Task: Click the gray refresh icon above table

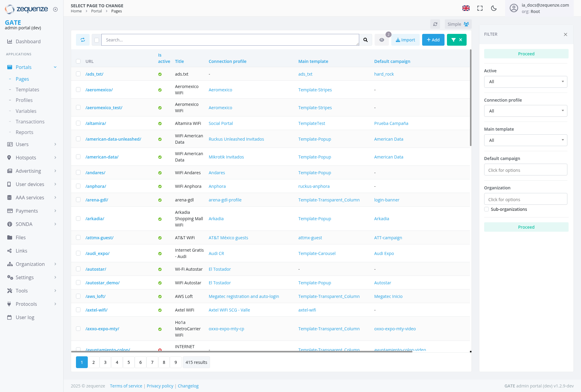Action: click(x=435, y=24)
